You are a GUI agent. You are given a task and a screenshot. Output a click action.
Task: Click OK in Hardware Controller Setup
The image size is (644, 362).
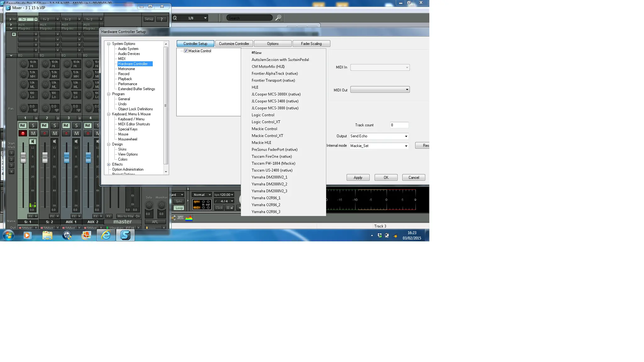coord(386,178)
